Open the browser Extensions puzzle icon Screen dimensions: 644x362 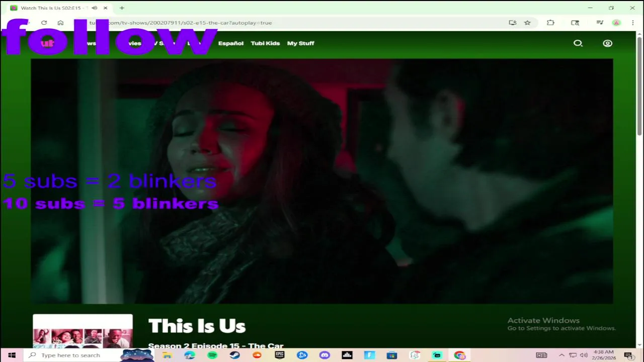click(x=551, y=23)
